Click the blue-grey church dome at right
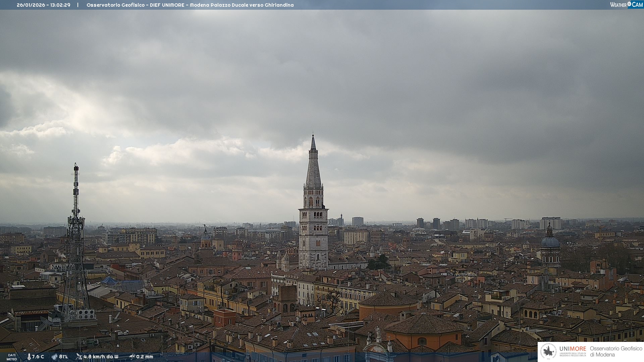Screen dimensions: 644x362 click(550, 242)
